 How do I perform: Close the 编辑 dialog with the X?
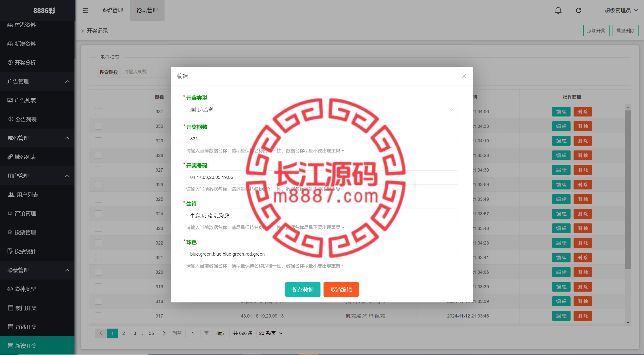(x=464, y=76)
